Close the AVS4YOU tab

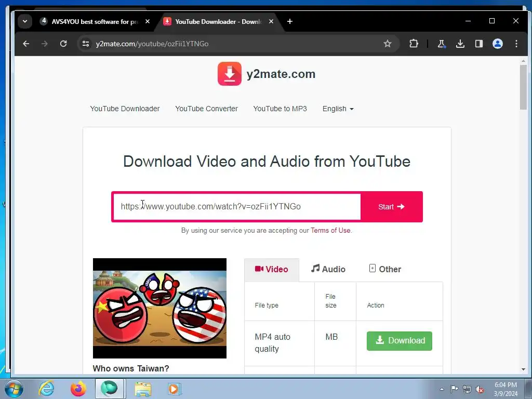click(x=147, y=21)
